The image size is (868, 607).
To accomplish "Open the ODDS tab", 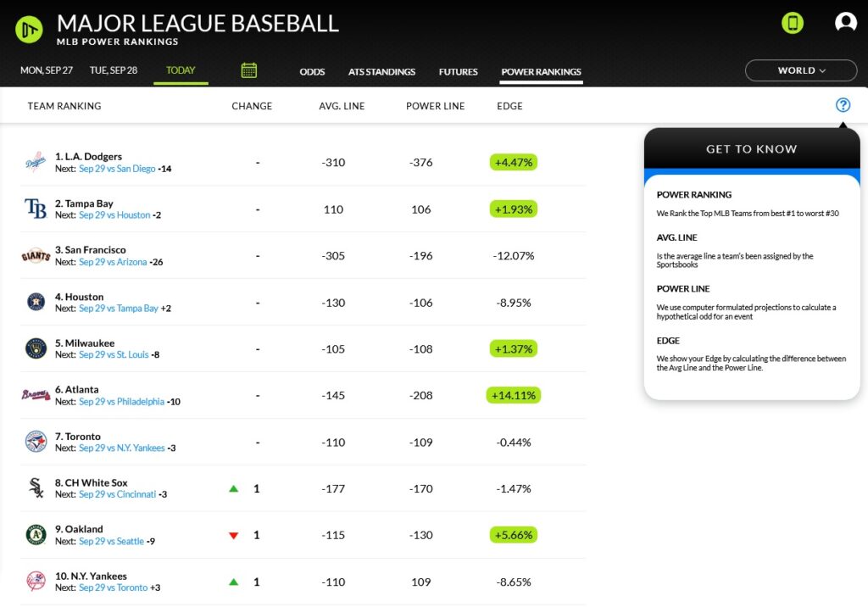I will click(x=312, y=72).
